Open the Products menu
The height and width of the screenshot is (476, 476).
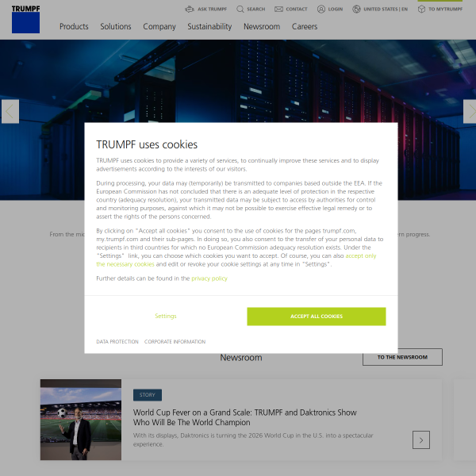tap(74, 26)
